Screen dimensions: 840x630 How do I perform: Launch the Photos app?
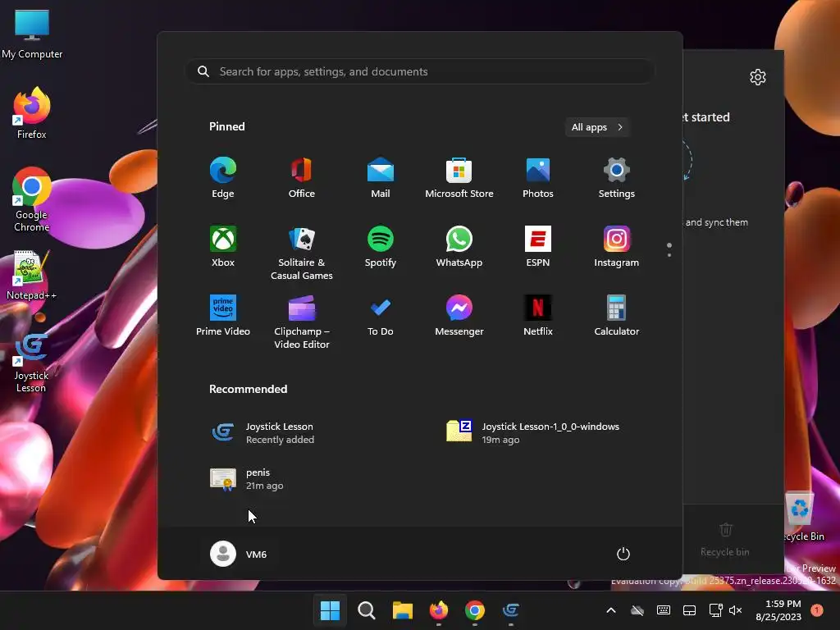pyautogui.click(x=538, y=178)
